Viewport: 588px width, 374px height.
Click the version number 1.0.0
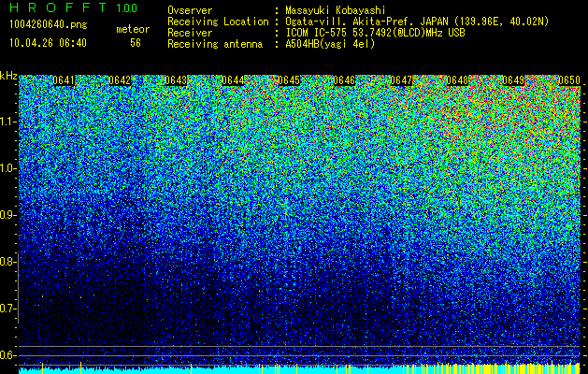coord(127,7)
